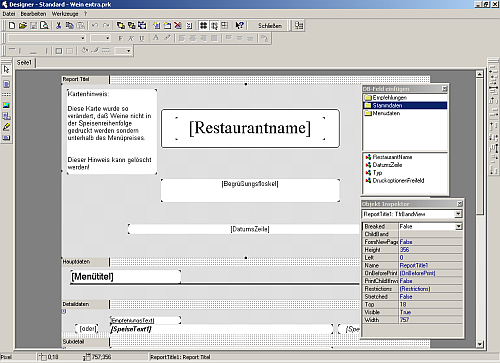Select the [Restaurantname] text object
The image size is (500, 363).
click(x=250, y=128)
